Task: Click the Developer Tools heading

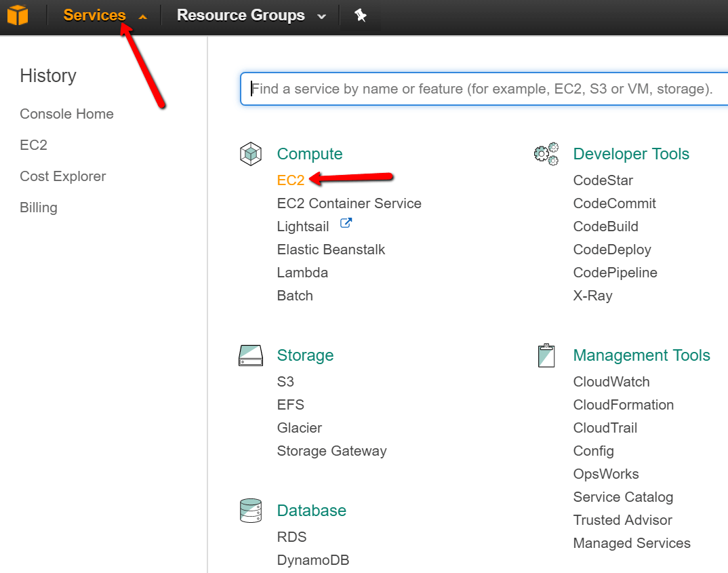Action: pos(632,154)
